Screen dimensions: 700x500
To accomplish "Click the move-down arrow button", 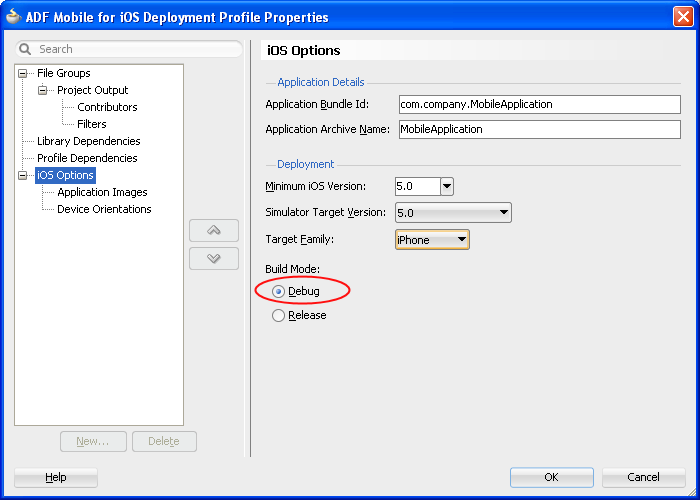I will pyautogui.click(x=214, y=258).
